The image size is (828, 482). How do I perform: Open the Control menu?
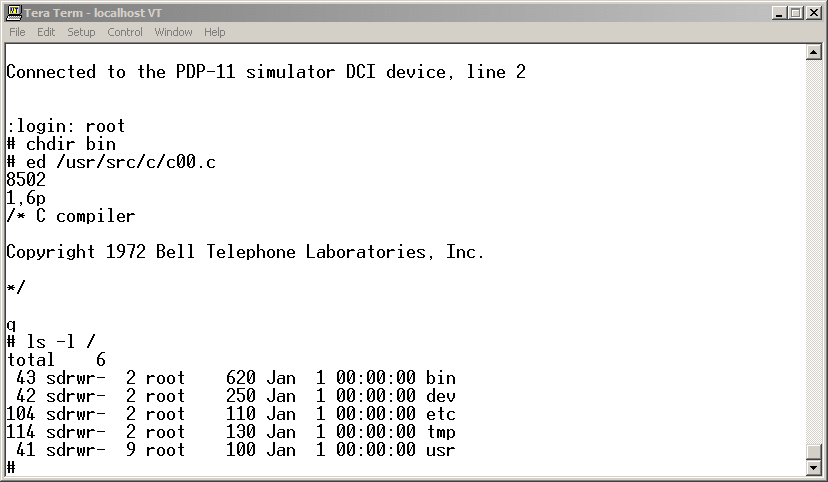point(125,32)
